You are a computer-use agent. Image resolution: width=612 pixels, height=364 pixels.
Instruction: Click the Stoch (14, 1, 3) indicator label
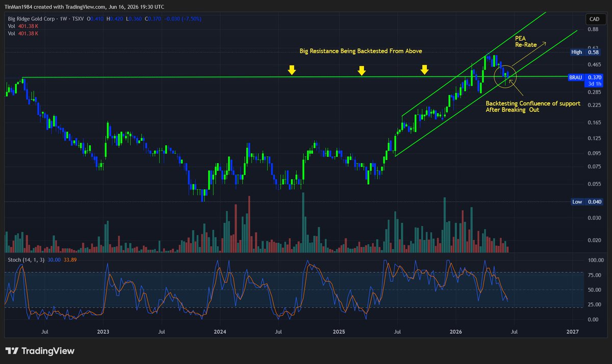(x=26, y=259)
